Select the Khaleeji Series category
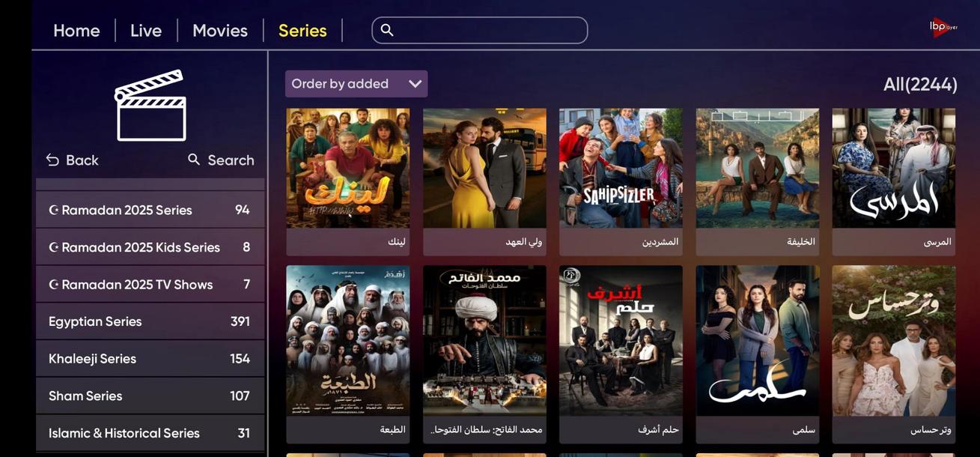The height and width of the screenshot is (457, 980). point(150,359)
